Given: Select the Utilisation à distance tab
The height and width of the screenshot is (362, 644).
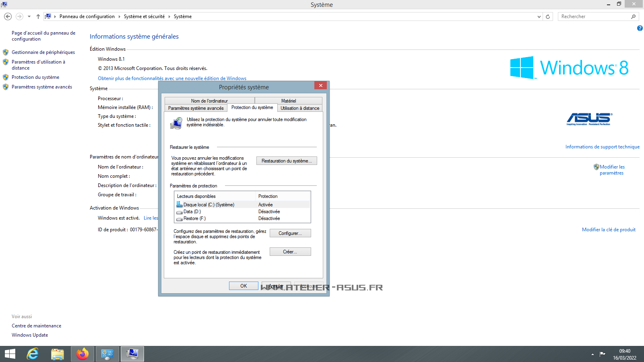Looking at the screenshot, I should (x=300, y=108).
